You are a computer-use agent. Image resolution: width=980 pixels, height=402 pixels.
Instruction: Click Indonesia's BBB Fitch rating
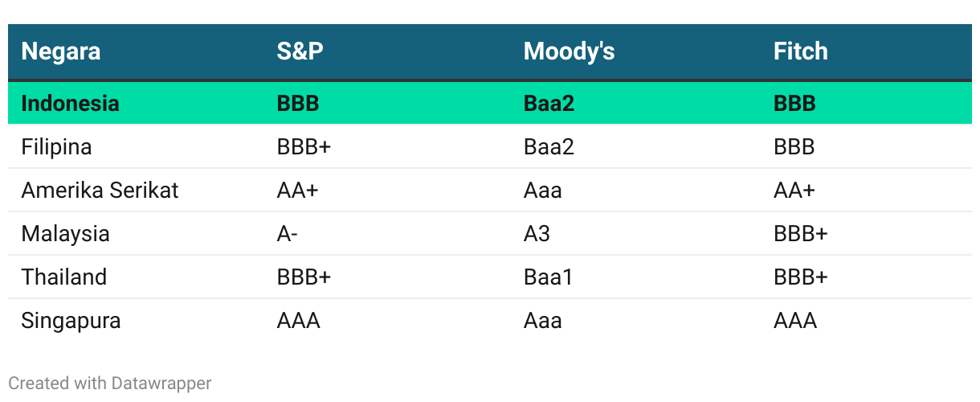[794, 104]
